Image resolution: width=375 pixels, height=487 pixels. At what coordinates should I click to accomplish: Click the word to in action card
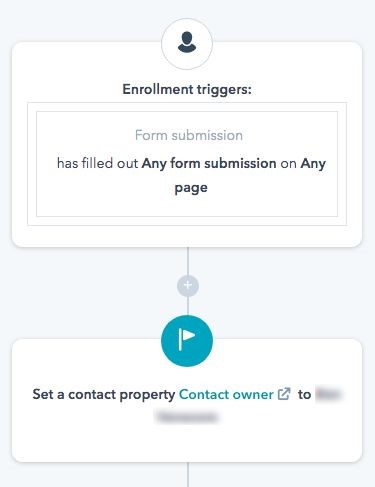tap(304, 394)
